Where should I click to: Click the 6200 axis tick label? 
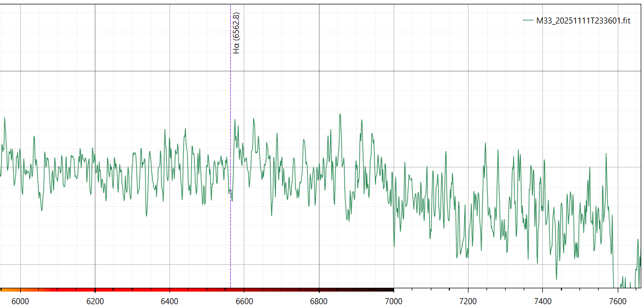tap(95, 300)
